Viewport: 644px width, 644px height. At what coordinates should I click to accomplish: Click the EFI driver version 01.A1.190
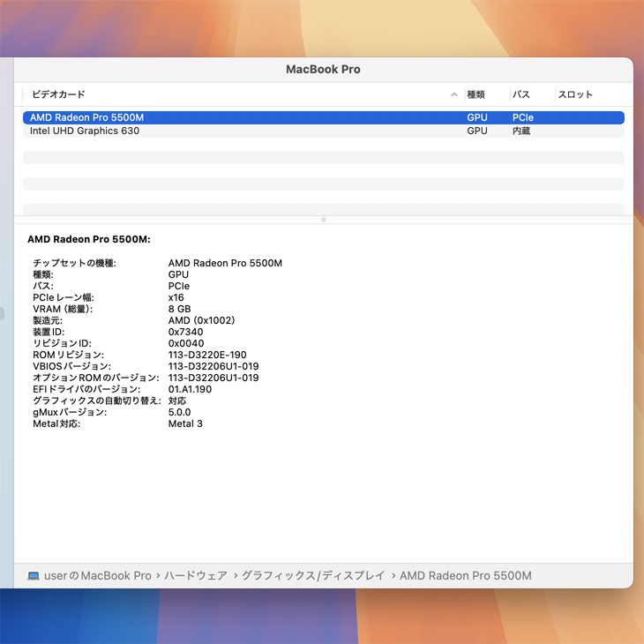191,389
